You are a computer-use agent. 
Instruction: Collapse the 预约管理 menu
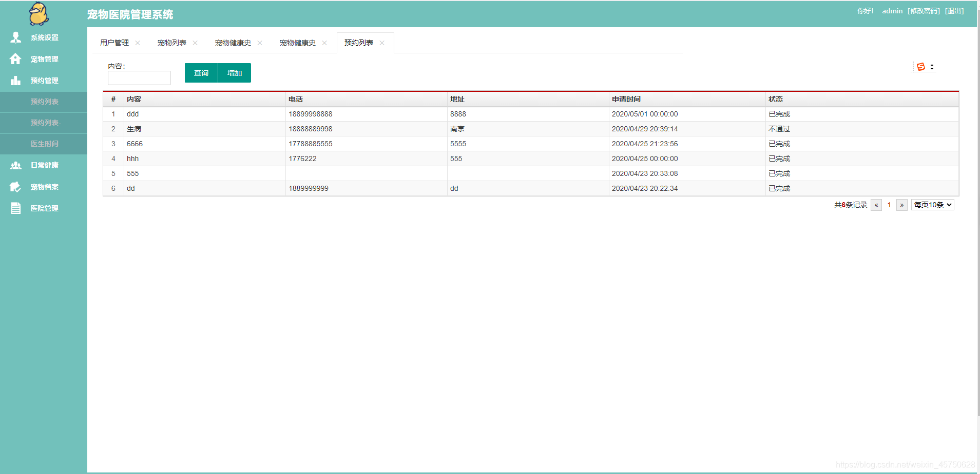pyautogui.click(x=44, y=81)
